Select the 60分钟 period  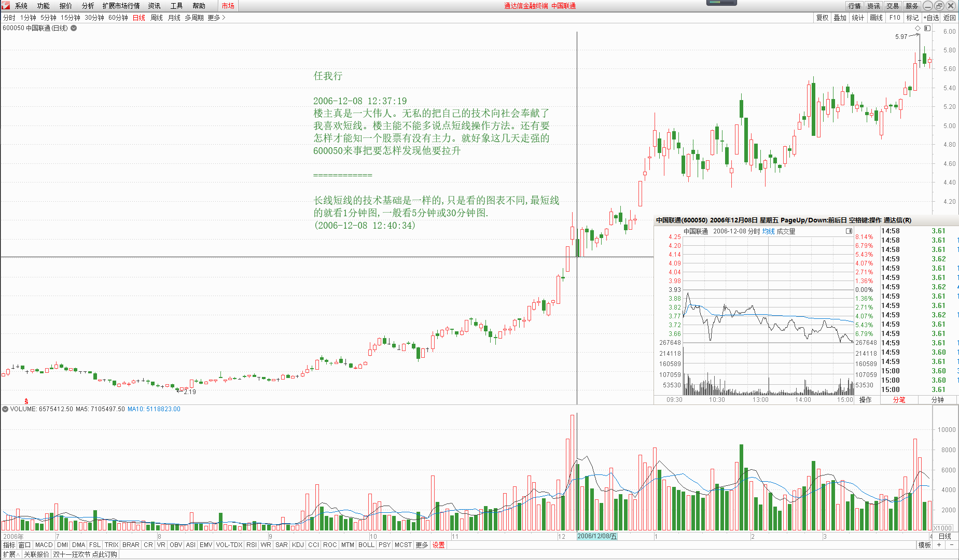point(118,18)
